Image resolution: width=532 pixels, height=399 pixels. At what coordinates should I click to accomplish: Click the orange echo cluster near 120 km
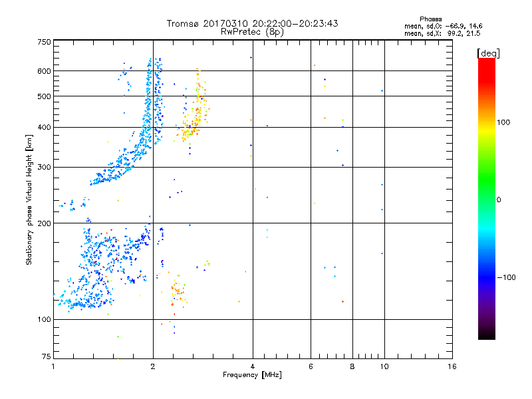click(x=177, y=292)
